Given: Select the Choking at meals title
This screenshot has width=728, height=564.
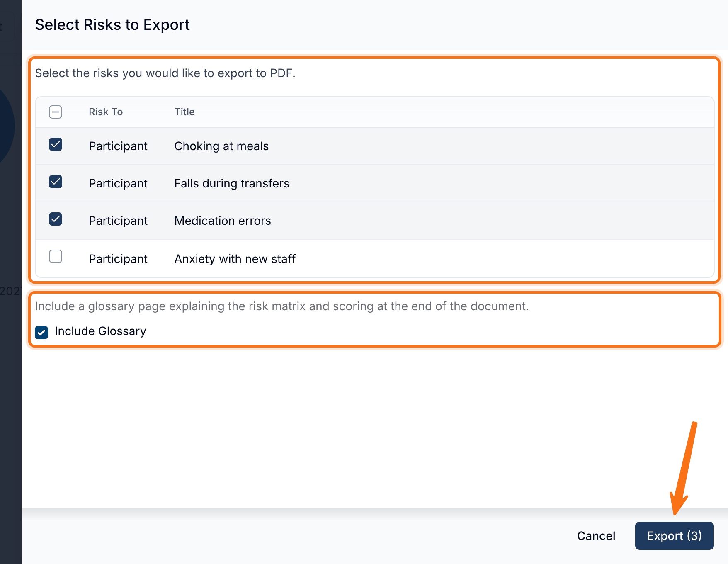Looking at the screenshot, I should pos(221,146).
